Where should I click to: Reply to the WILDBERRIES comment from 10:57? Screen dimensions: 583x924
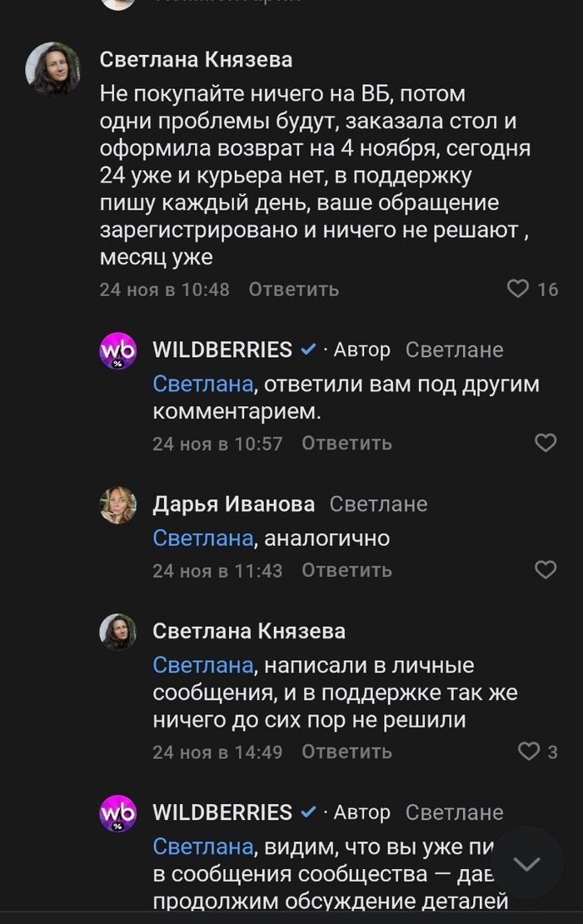pos(346,444)
